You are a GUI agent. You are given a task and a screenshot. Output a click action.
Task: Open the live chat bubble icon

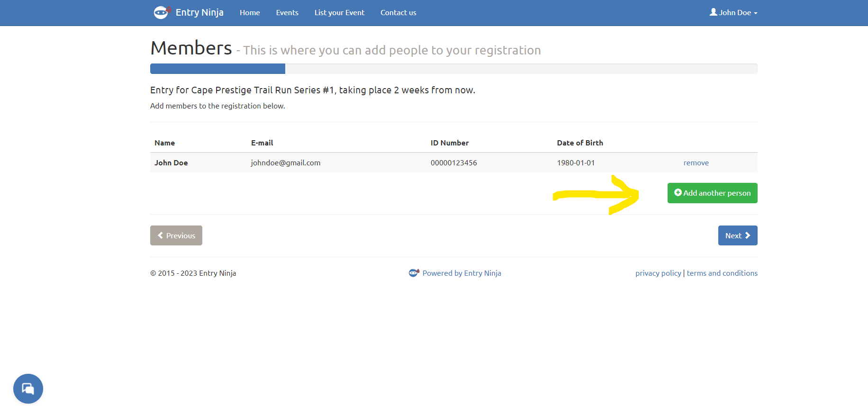(28, 388)
